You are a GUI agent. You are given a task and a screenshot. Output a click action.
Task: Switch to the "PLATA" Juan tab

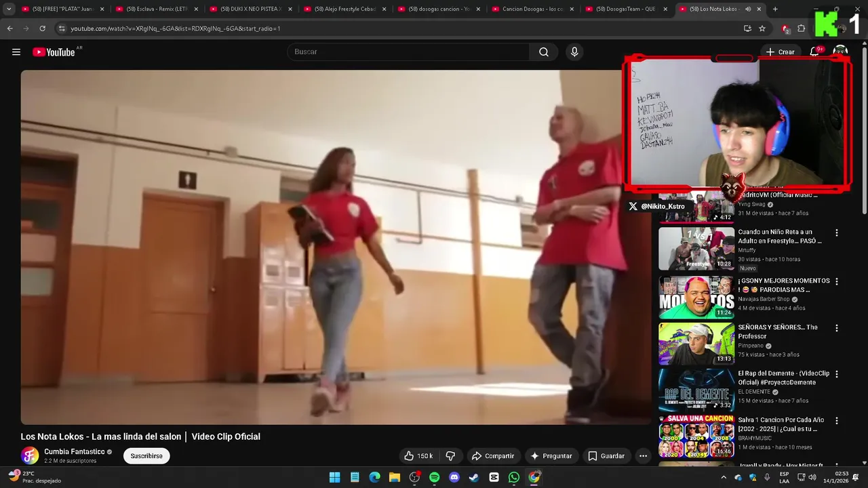[62, 9]
